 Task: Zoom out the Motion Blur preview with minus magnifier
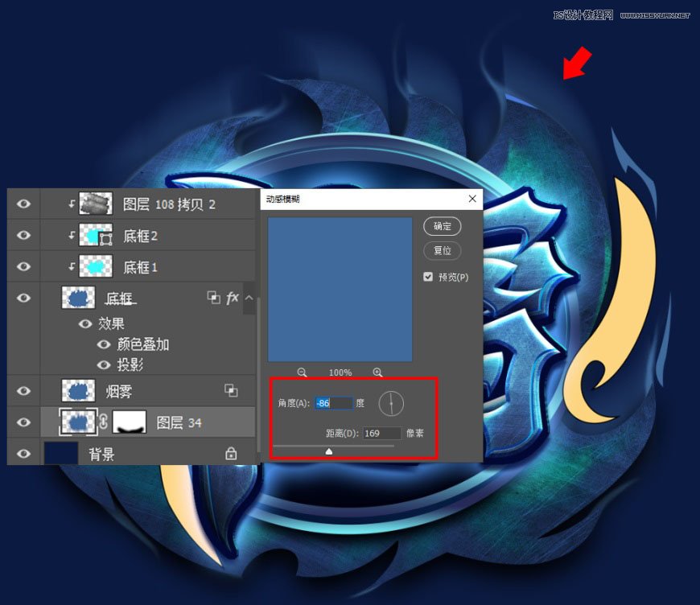pyautogui.click(x=302, y=372)
